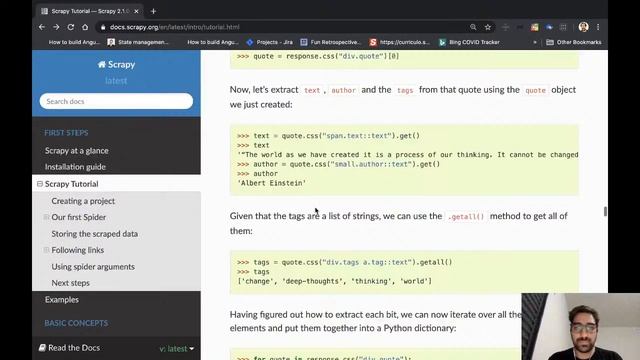Open the Other Bookmarks folder

point(573,42)
